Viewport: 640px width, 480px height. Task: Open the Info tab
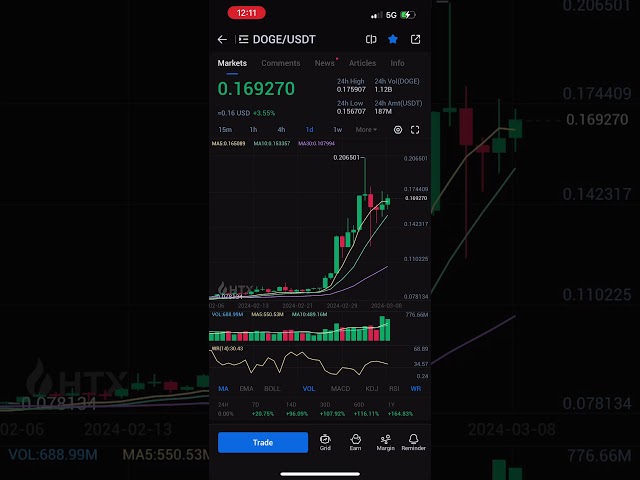pyautogui.click(x=397, y=63)
